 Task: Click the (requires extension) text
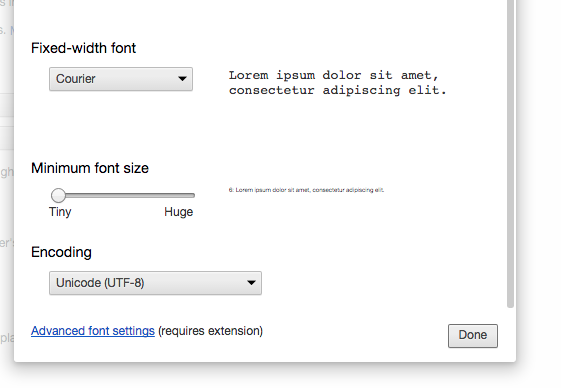pyautogui.click(x=210, y=331)
